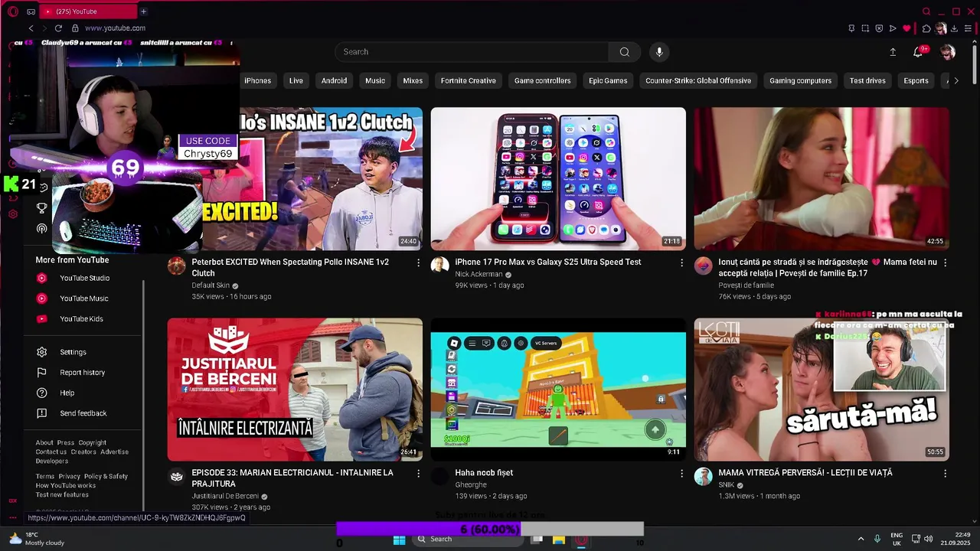Select the Android category chip
This screenshot has height=551, width=980.
(x=334, y=80)
